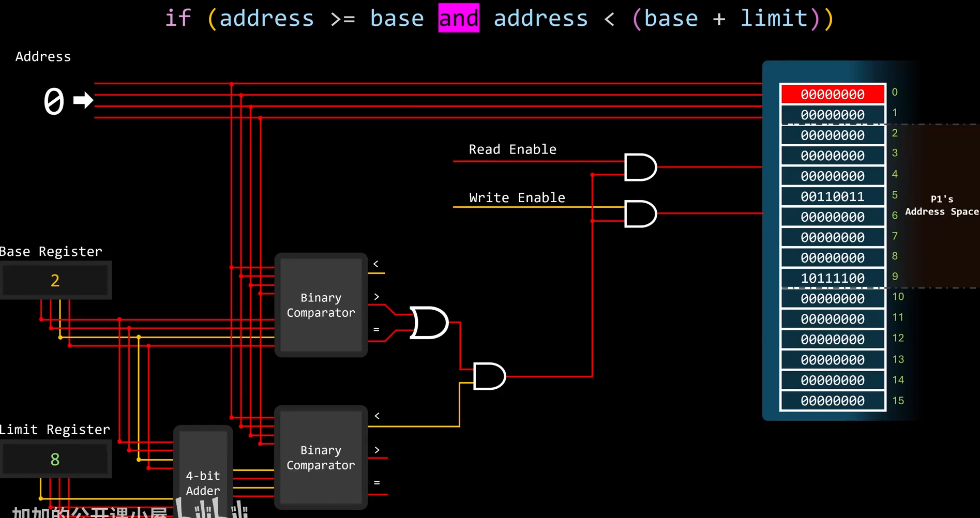980x518 pixels.
Task: Click the memory cell at address 15
Action: [x=833, y=401]
